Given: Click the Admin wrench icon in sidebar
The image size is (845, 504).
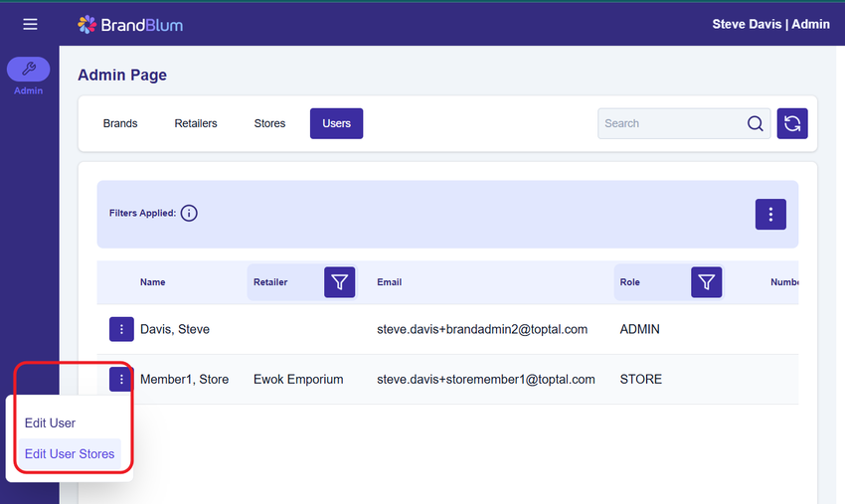Looking at the screenshot, I should 29,69.
